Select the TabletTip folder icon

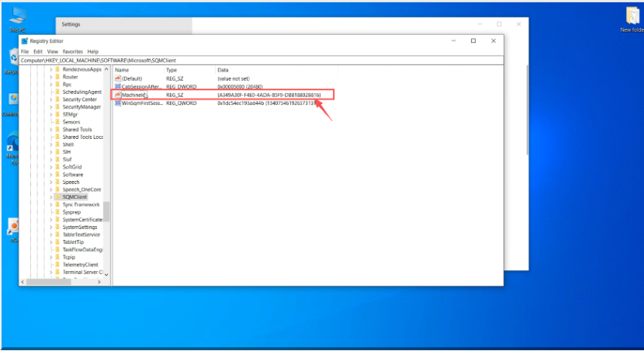pos(57,242)
